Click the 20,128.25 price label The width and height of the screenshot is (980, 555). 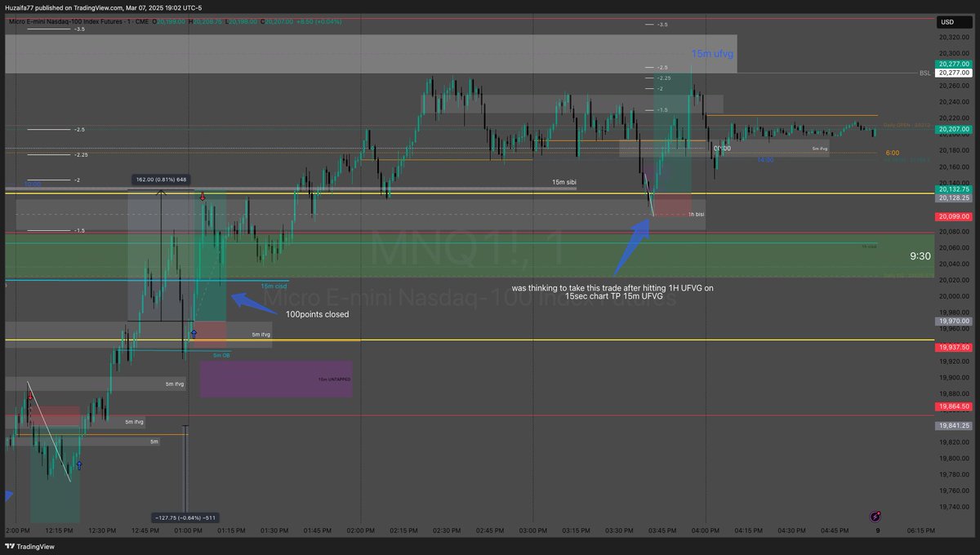pyautogui.click(x=953, y=198)
